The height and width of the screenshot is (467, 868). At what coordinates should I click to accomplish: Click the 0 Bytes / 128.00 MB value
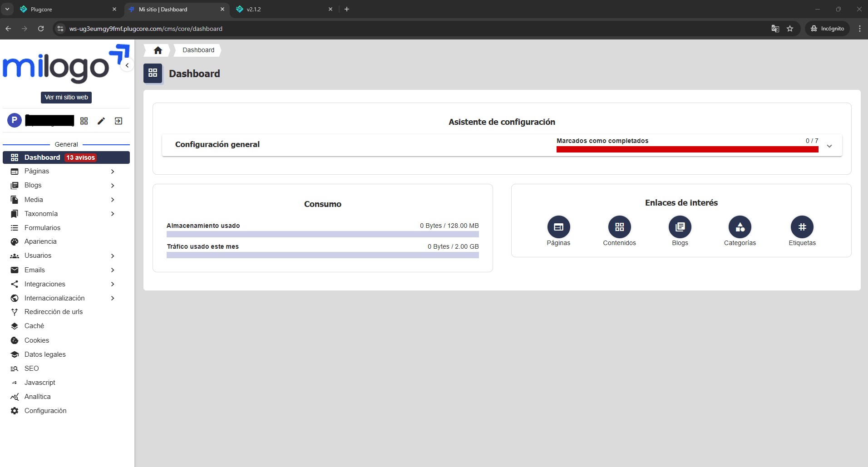click(449, 226)
